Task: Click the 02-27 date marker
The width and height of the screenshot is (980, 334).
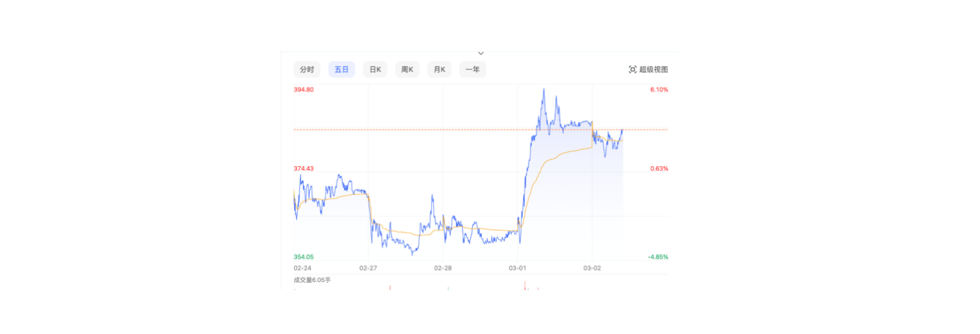Action: coord(368,268)
